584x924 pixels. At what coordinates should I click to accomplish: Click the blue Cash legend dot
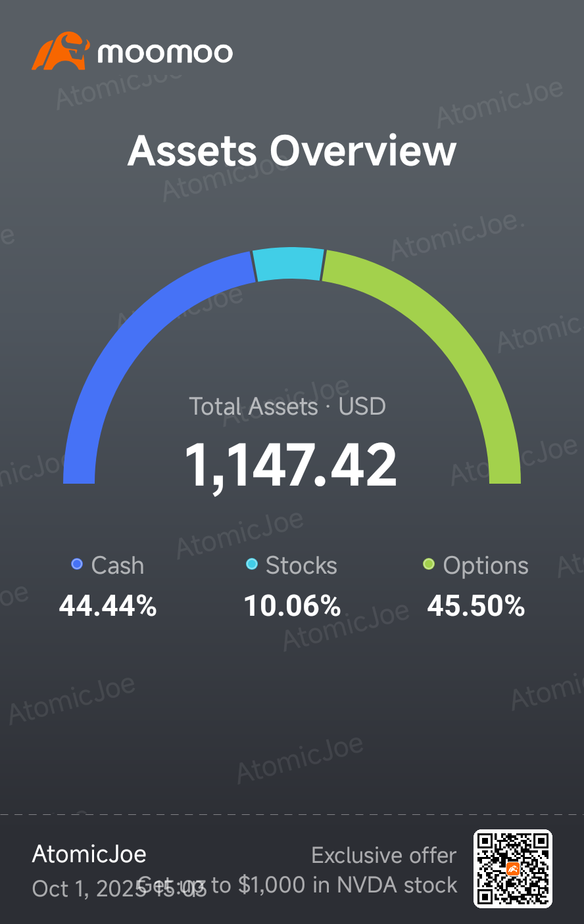tap(77, 565)
